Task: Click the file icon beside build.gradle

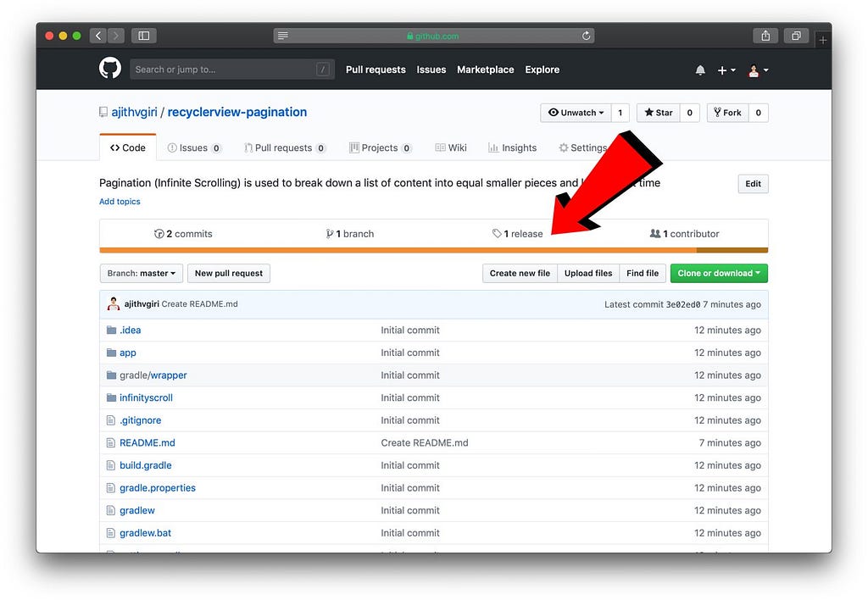Action: pyautogui.click(x=111, y=465)
